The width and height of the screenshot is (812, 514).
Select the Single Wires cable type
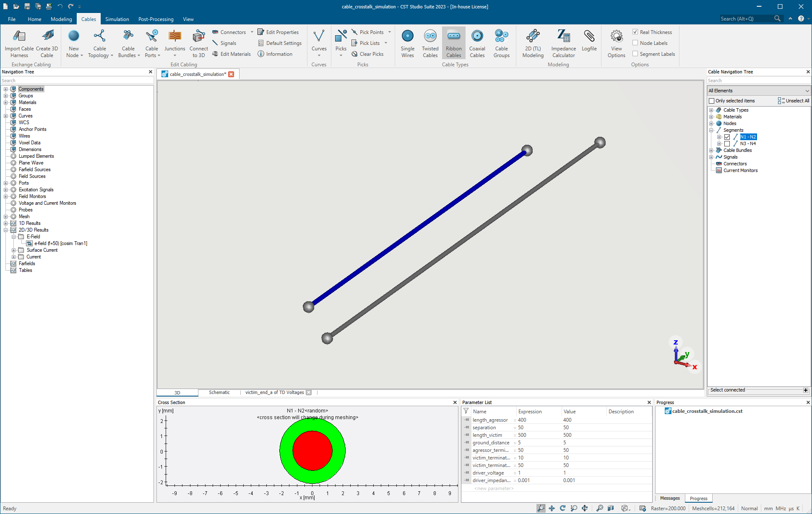[x=407, y=42]
